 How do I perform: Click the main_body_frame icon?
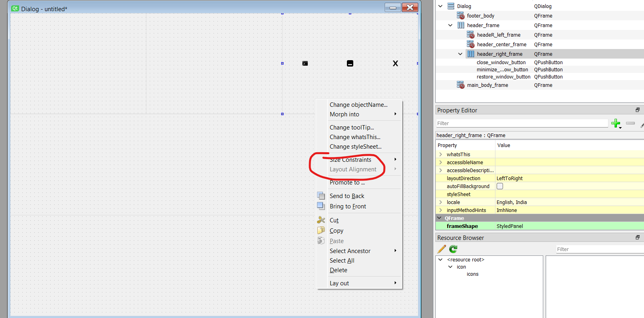[460, 85]
